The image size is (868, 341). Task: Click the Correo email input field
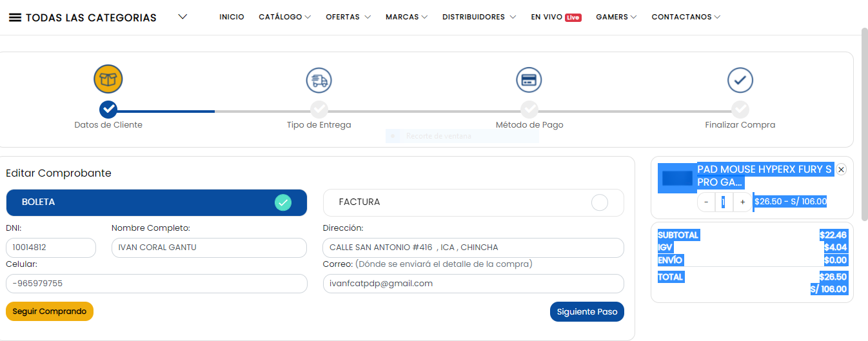pyautogui.click(x=473, y=284)
